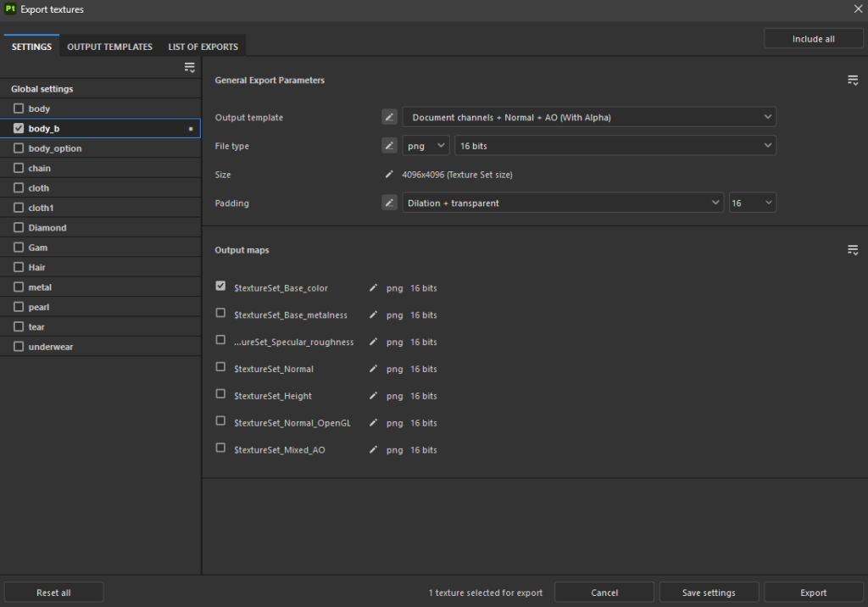Enable the body texture set checkbox
Image resolution: width=868 pixels, height=607 pixels.
pos(19,109)
